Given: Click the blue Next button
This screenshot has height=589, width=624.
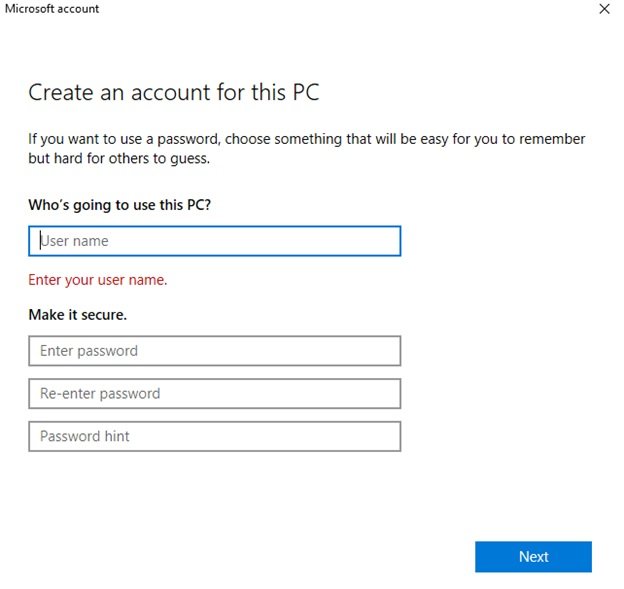Looking at the screenshot, I should pos(533,556).
